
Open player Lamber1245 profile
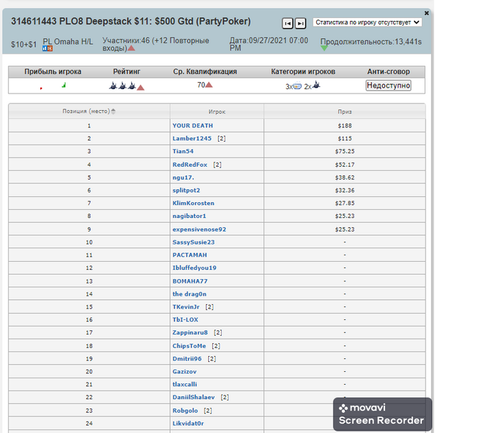pyautogui.click(x=192, y=138)
